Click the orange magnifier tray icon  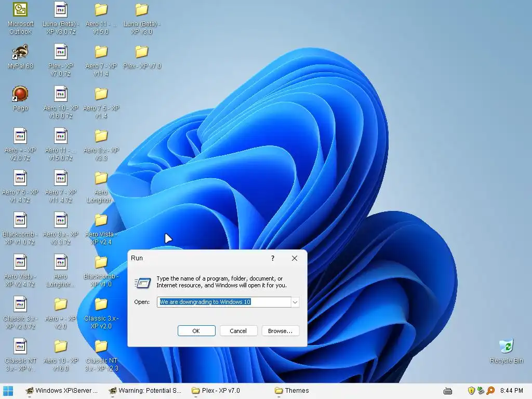click(490, 391)
